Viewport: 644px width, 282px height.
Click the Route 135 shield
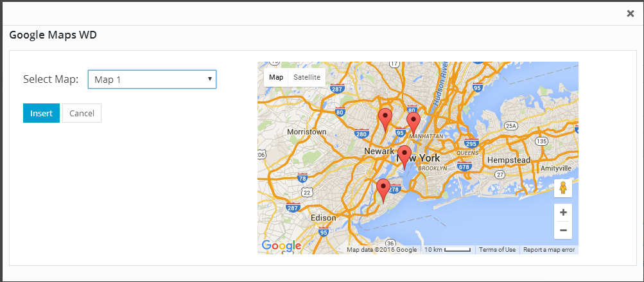pyautogui.click(x=542, y=141)
